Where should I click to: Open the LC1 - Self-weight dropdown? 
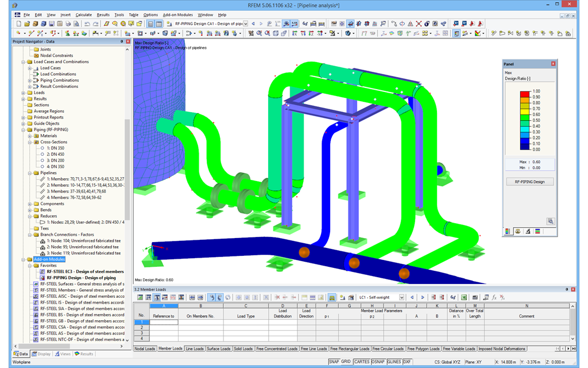tap(402, 297)
